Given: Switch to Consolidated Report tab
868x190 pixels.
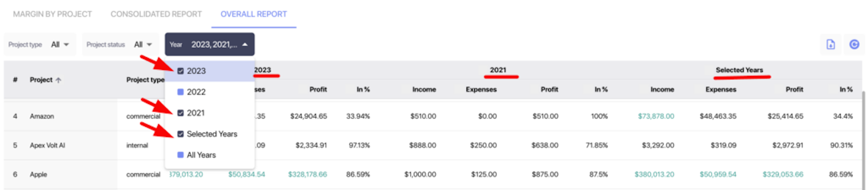Looking at the screenshot, I should 156,14.
